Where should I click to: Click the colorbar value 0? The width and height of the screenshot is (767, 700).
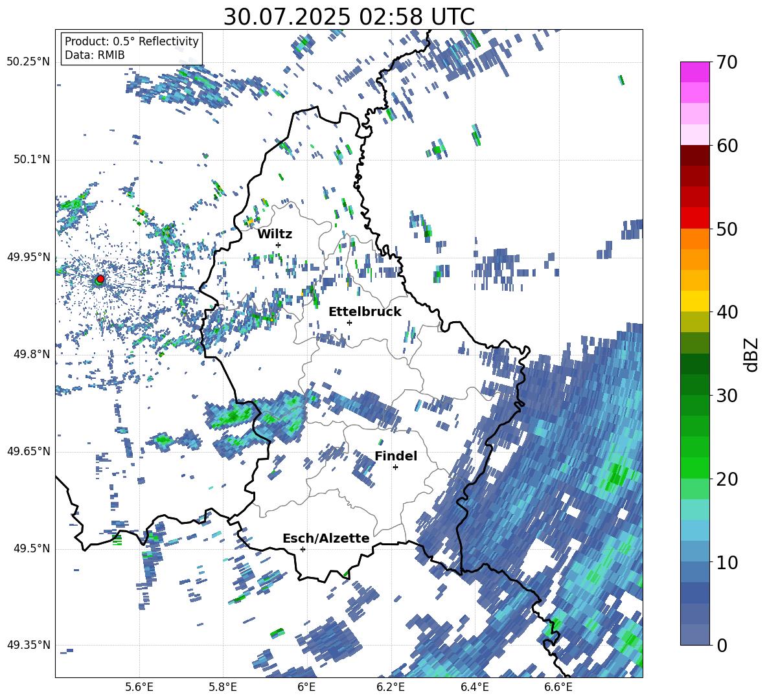click(x=722, y=645)
